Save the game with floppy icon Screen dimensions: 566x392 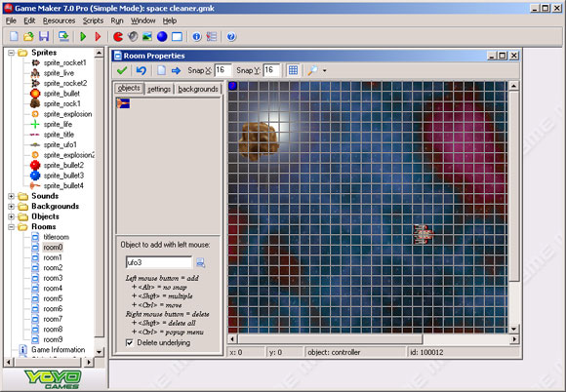tap(44, 36)
